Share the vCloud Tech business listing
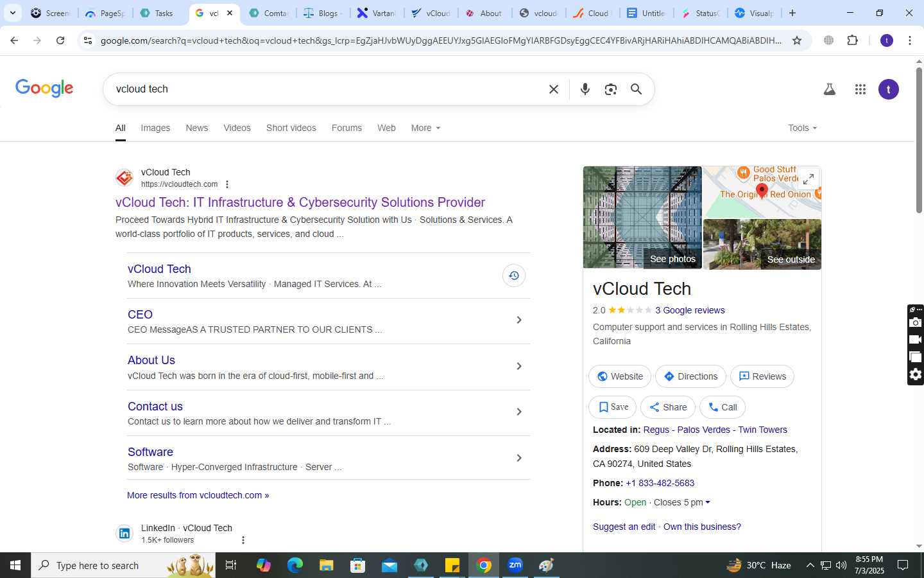Image resolution: width=924 pixels, height=578 pixels. tap(668, 407)
